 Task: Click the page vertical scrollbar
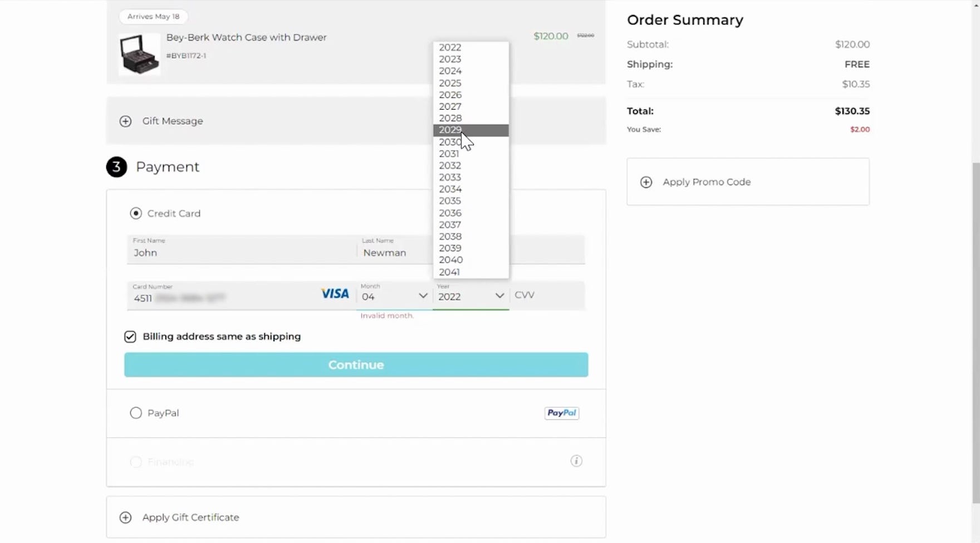click(975, 334)
